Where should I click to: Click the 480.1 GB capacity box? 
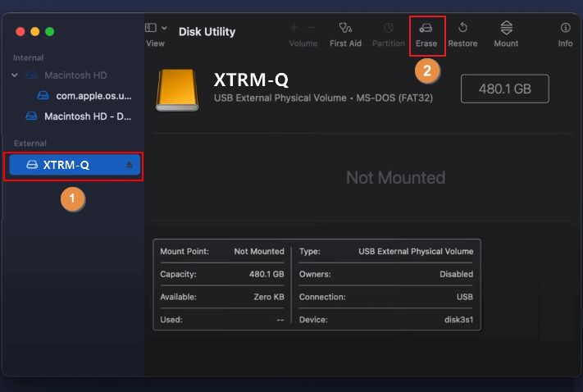[x=504, y=89]
